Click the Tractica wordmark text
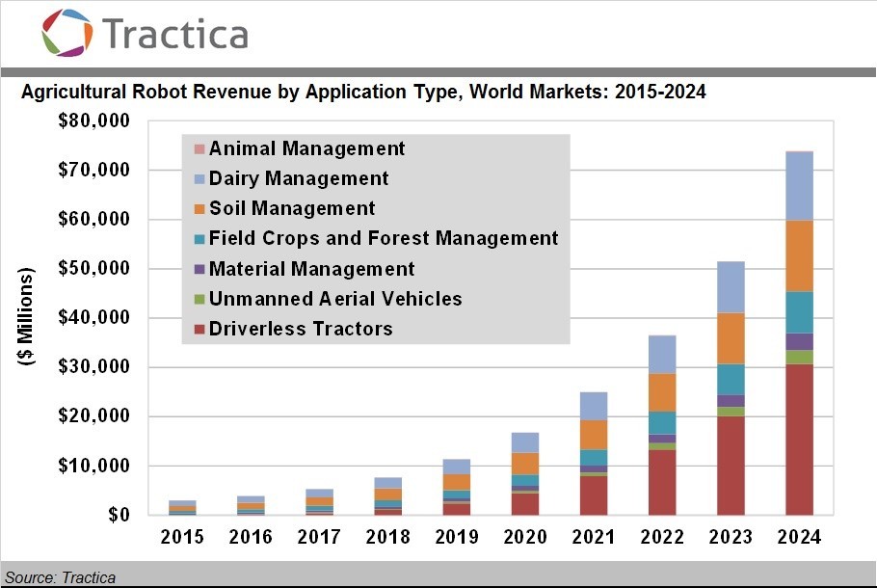The image size is (877, 588). [174, 34]
